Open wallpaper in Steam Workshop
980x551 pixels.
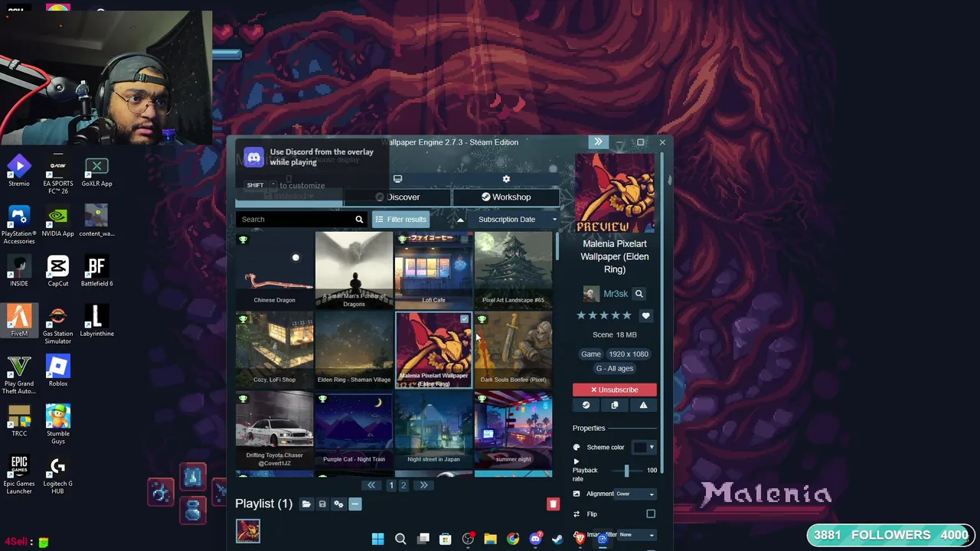(586, 406)
